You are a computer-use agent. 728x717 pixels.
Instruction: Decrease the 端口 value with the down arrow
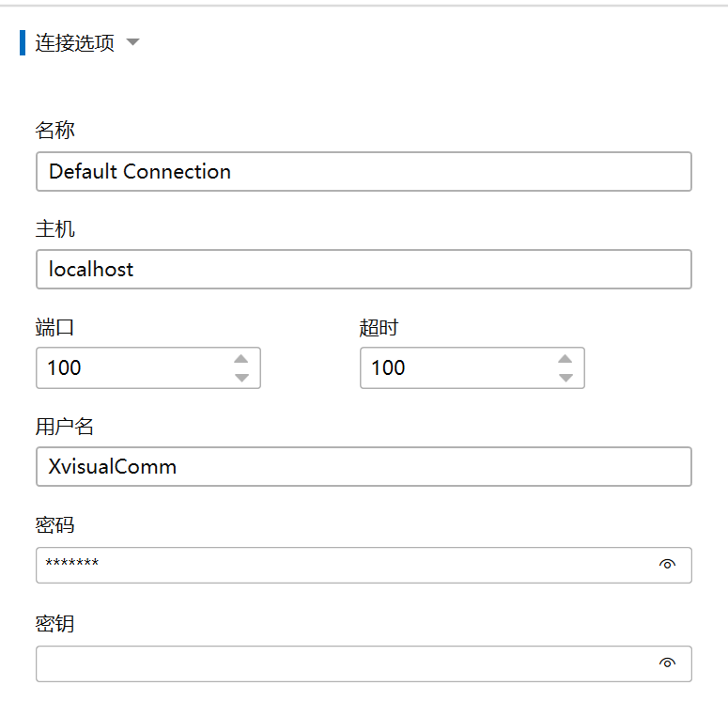coord(241,377)
